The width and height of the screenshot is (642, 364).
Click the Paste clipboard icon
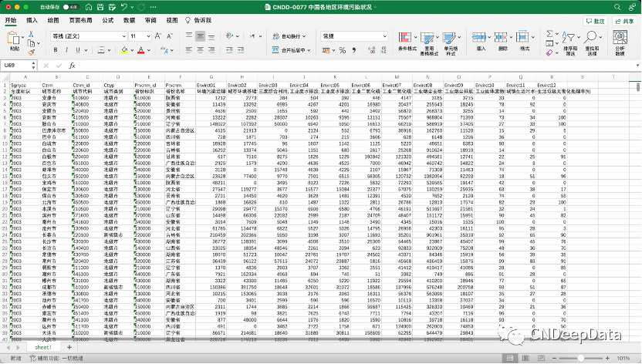[x=13, y=38]
